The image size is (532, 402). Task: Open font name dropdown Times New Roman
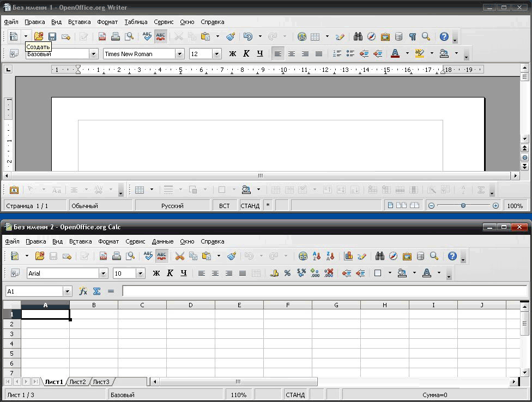coord(179,54)
